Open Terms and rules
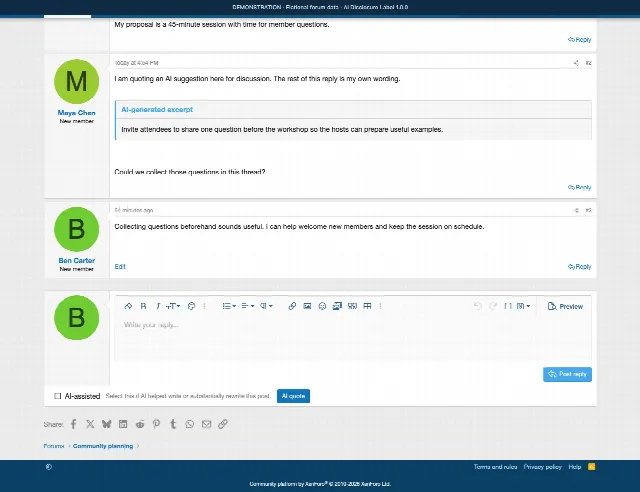 (x=495, y=467)
